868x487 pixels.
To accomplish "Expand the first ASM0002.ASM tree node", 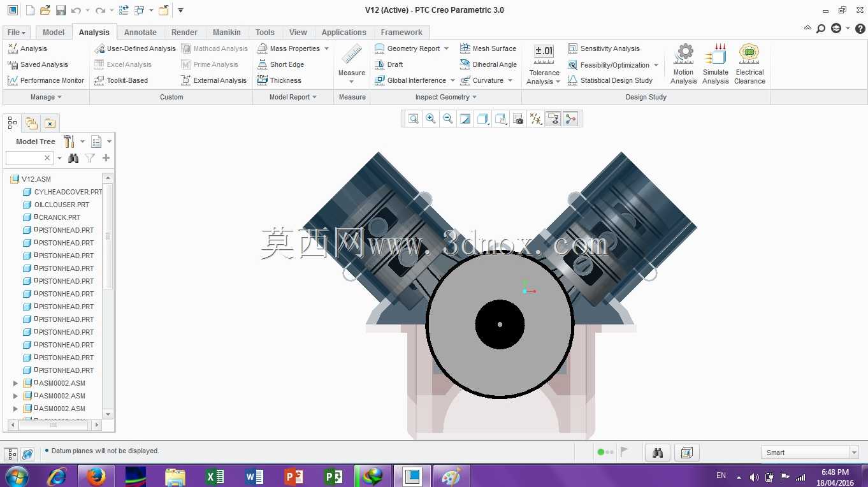I will pos(16,383).
